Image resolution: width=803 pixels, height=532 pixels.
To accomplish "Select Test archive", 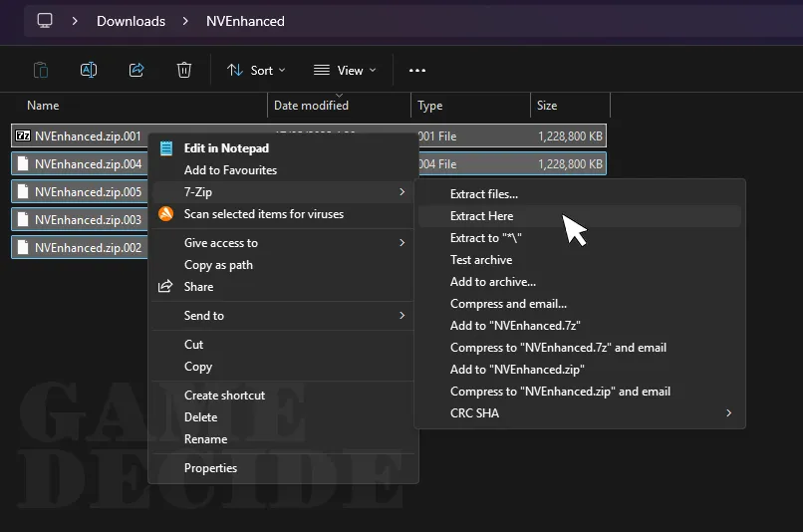I will (481, 260).
